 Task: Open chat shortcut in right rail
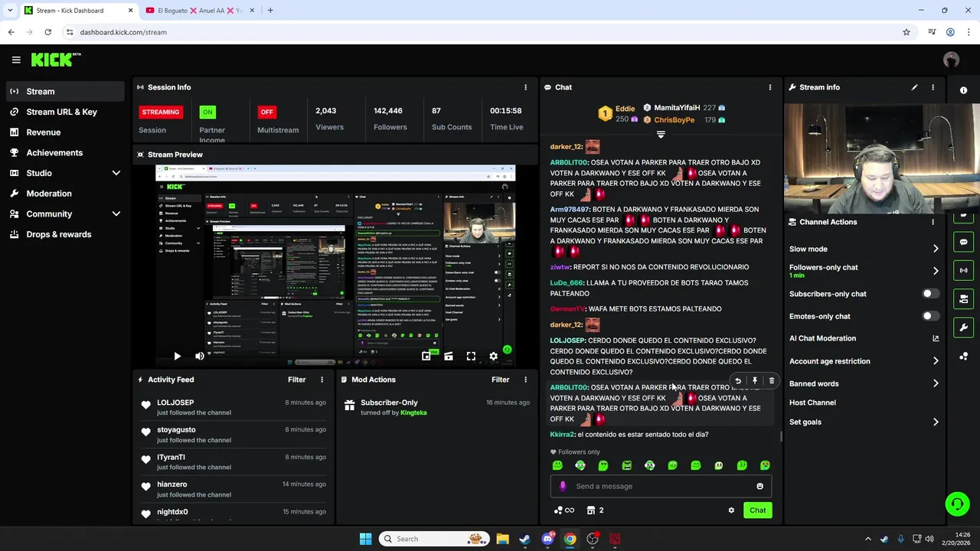click(x=963, y=242)
